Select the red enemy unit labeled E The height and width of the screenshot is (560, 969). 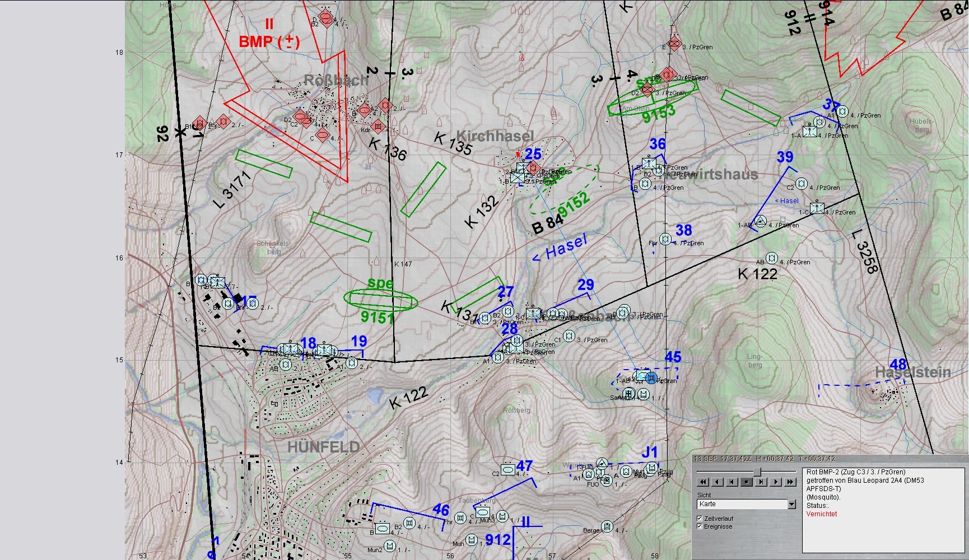(675, 43)
